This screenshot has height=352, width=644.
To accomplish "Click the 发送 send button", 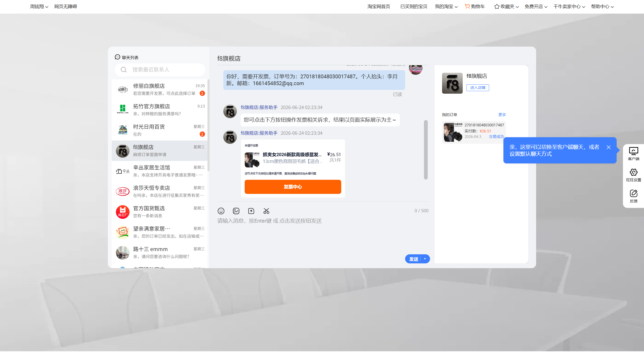I will pyautogui.click(x=413, y=259).
